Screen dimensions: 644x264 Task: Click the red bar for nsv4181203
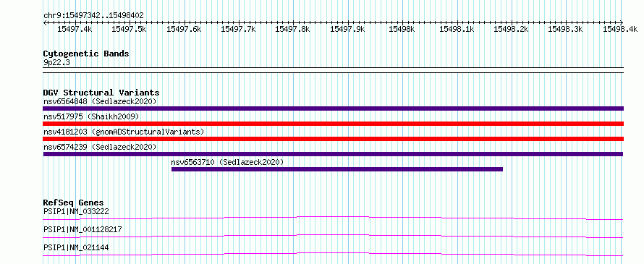[333, 139]
